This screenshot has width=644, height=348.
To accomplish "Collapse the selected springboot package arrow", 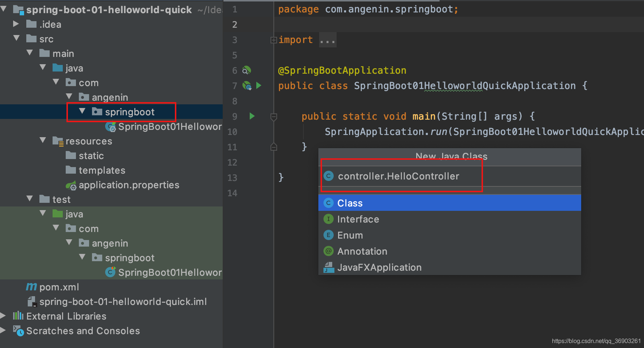I will click(82, 111).
